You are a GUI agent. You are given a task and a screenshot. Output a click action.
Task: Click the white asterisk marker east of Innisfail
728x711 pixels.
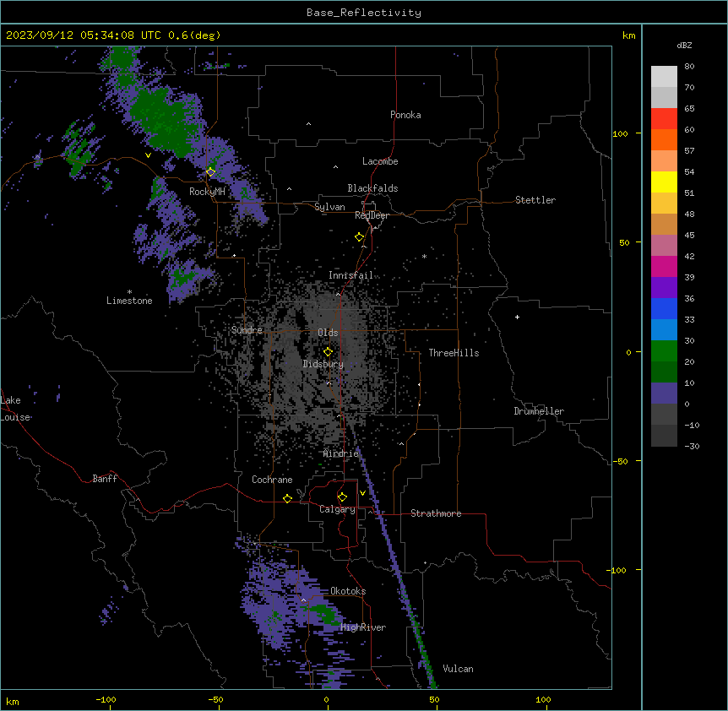coord(424,256)
